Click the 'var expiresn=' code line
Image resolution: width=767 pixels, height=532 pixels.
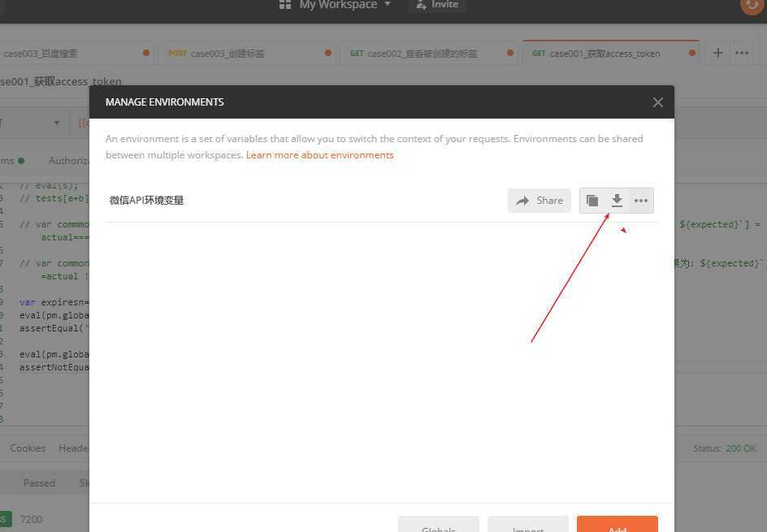54,302
